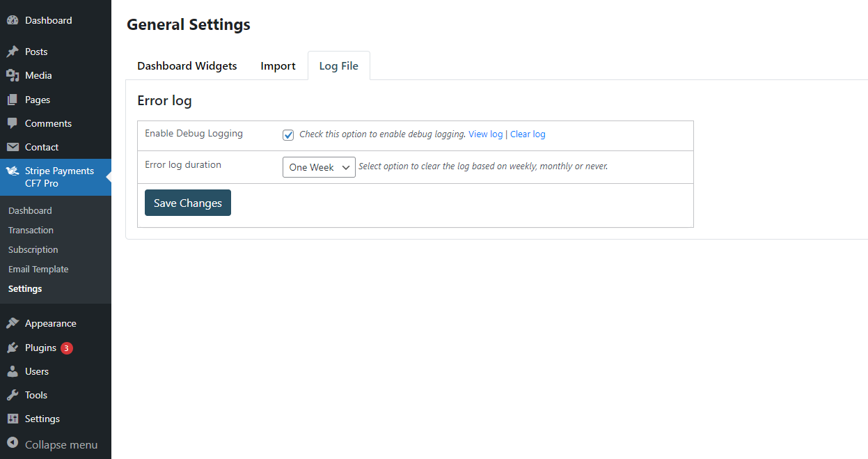Click the Dashboard gauge icon

click(13, 21)
